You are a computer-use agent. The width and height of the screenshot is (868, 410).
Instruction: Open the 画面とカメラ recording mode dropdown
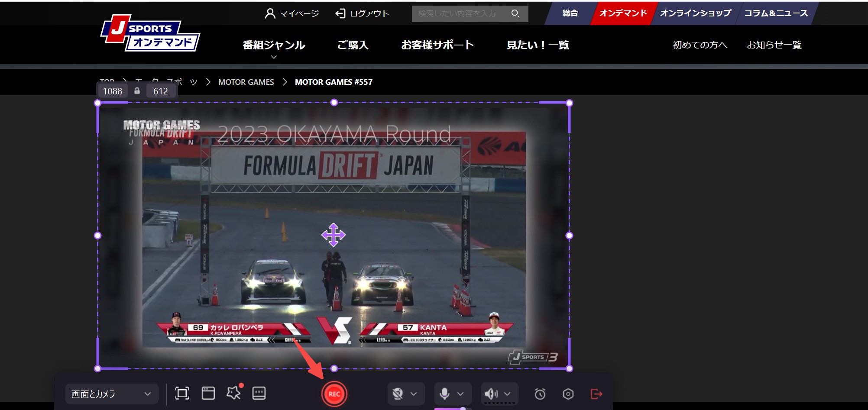111,394
